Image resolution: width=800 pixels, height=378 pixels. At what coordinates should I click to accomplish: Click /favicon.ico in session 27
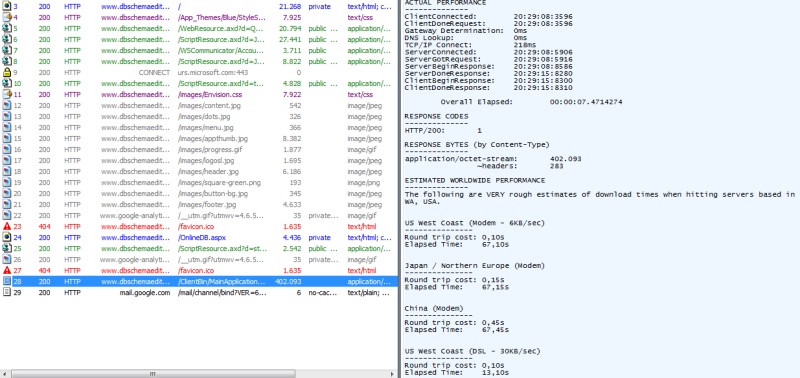196,270
